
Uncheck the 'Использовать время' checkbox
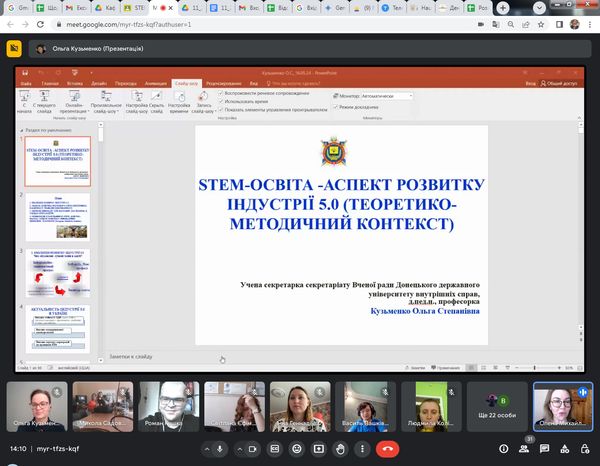click(x=219, y=102)
